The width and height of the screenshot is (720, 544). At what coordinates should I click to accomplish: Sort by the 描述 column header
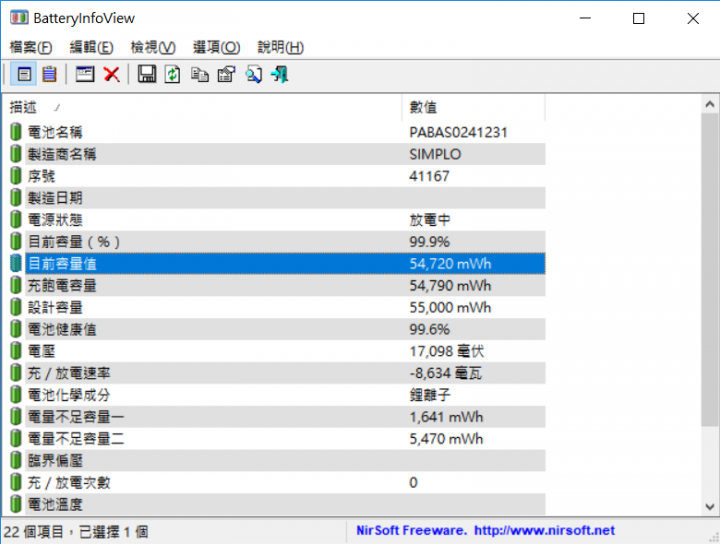[x=202, y=107]
